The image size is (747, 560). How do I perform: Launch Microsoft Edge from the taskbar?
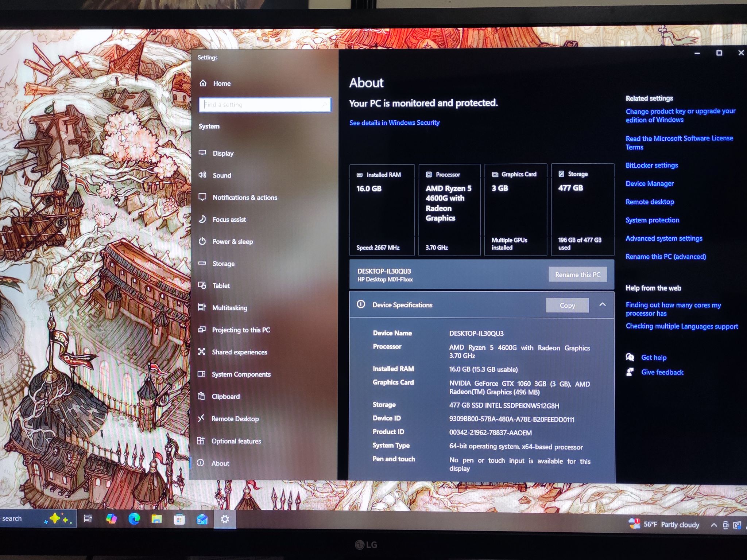[134, 518]
